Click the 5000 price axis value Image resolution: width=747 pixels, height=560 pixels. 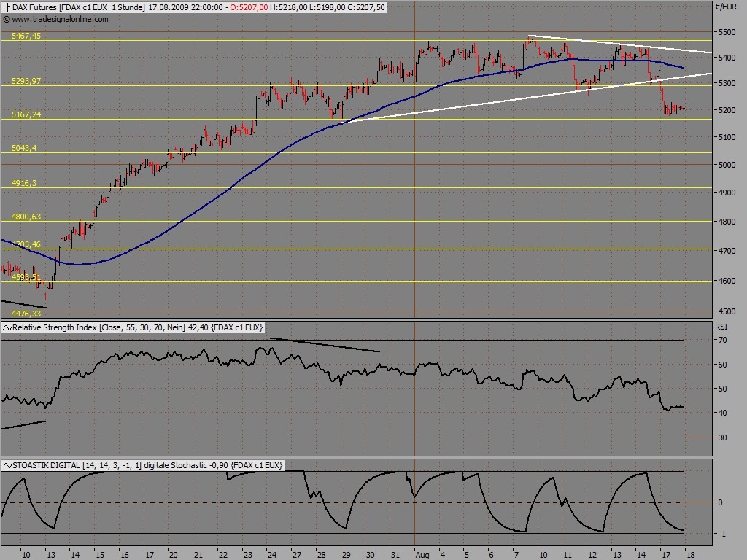coord(727,165)
